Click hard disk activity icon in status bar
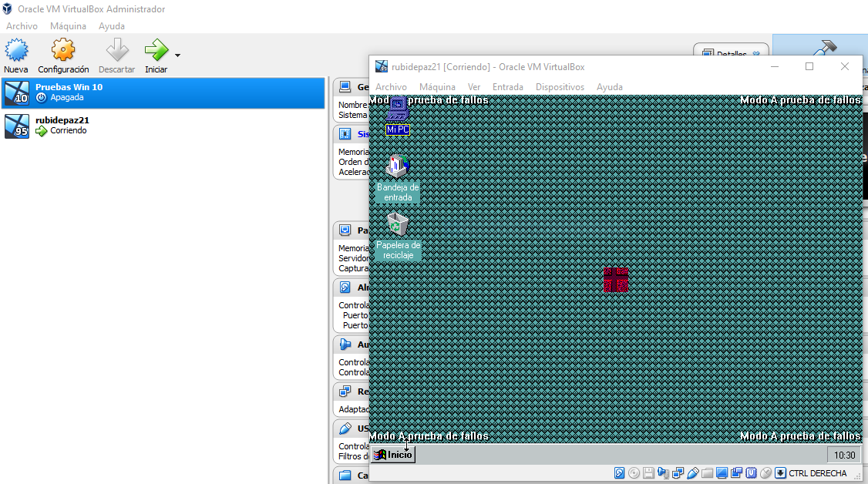 click(620, 473)
